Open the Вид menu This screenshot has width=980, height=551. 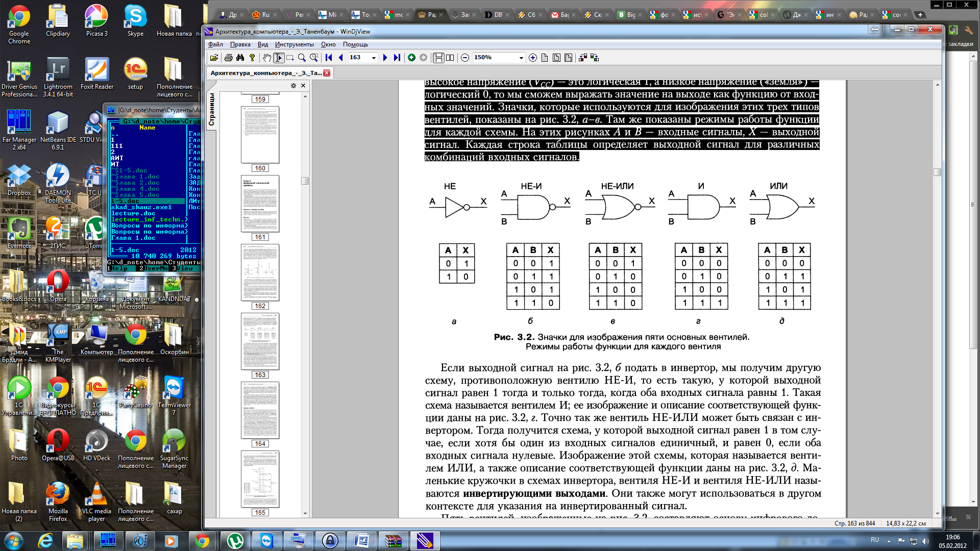[263, 44]
